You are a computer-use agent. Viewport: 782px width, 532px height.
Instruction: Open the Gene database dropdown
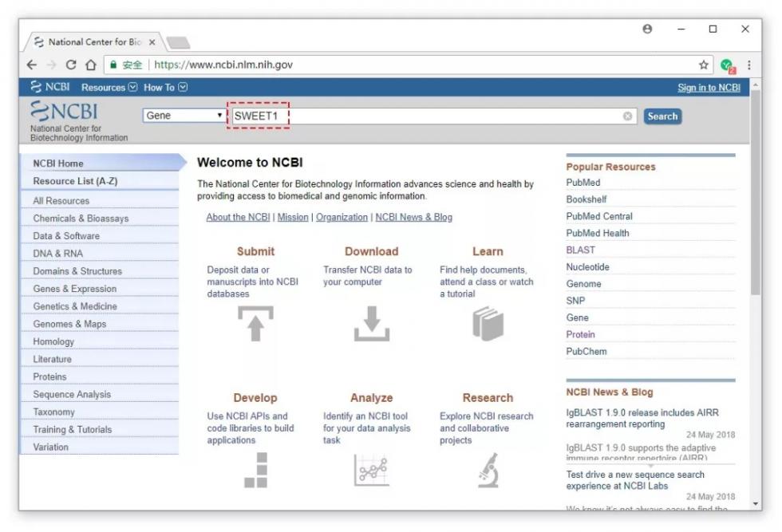184,116
